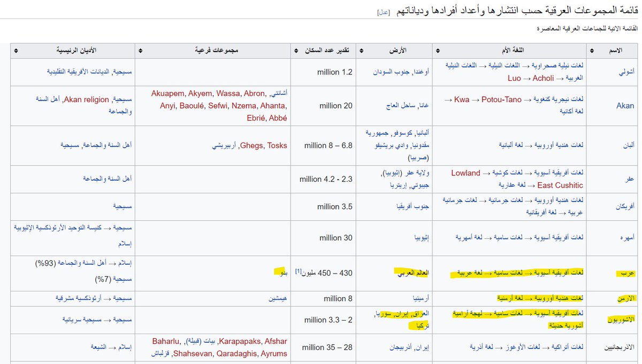
Task: Open Afshar subgroup link
Action: [x=275, y=341]
